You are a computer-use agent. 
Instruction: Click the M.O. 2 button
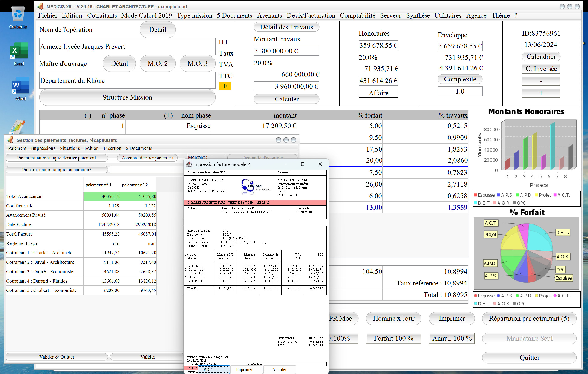[158, 63]
